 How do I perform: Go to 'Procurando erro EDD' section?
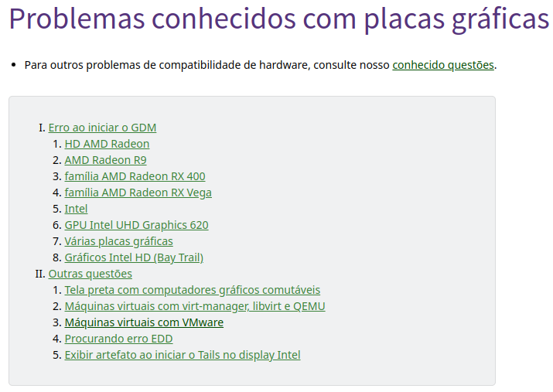point(118,339)
